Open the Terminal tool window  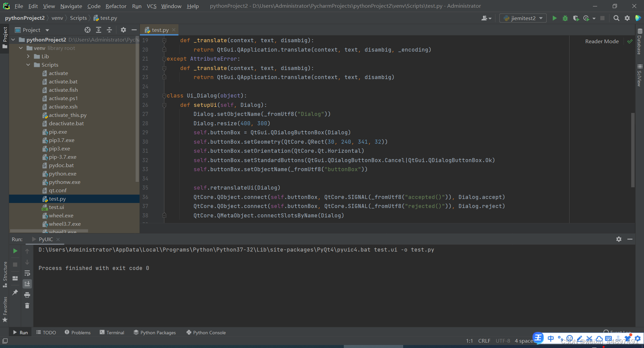point(115,332)
